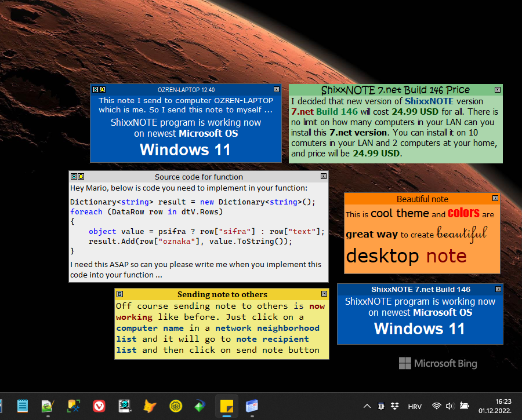Image resolution: width=522 pixels, height=420 pixels.
Task: Click the left title-bar icon on Sending note to others
Action: click(120, 294)
